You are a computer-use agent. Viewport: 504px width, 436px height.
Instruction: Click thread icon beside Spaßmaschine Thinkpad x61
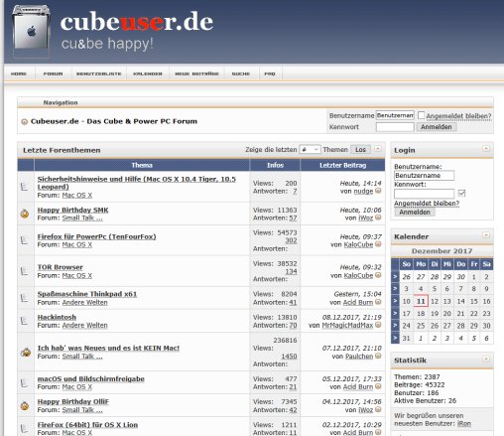pyautogui.click(x=25, y=298)
